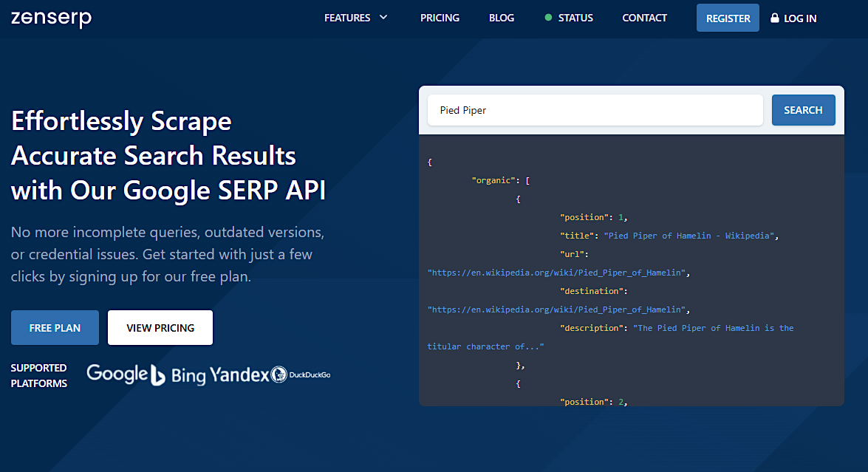
Task: Open the Features menu
Action: tap(347, 18)
